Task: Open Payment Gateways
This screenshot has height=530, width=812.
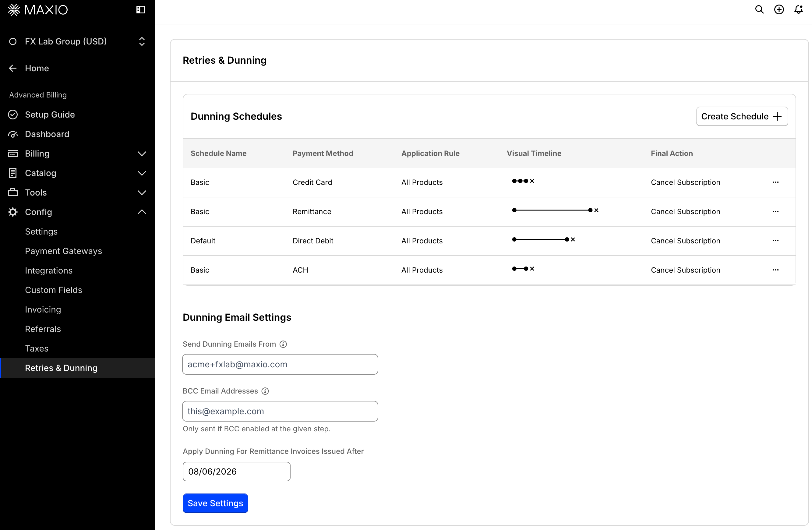Action: tap(63, 251)
